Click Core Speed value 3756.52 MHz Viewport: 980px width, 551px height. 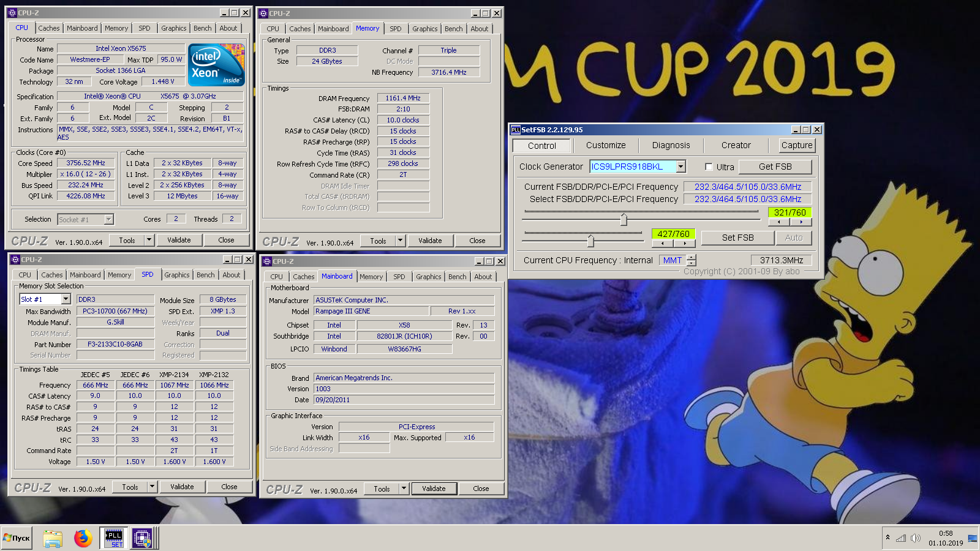[x=85, y=163]
